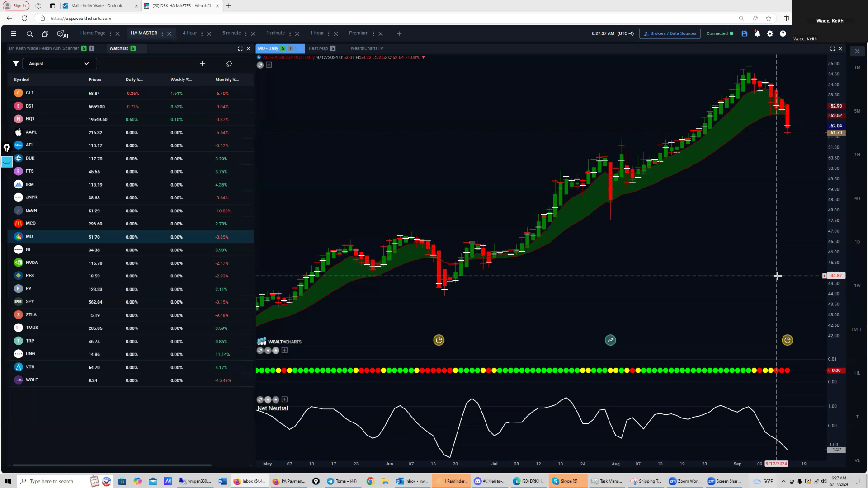This screenshot has height=488, width=868.
Task: Open Snipping Tool from the taskbar
Action: click(x=646, y=481)
